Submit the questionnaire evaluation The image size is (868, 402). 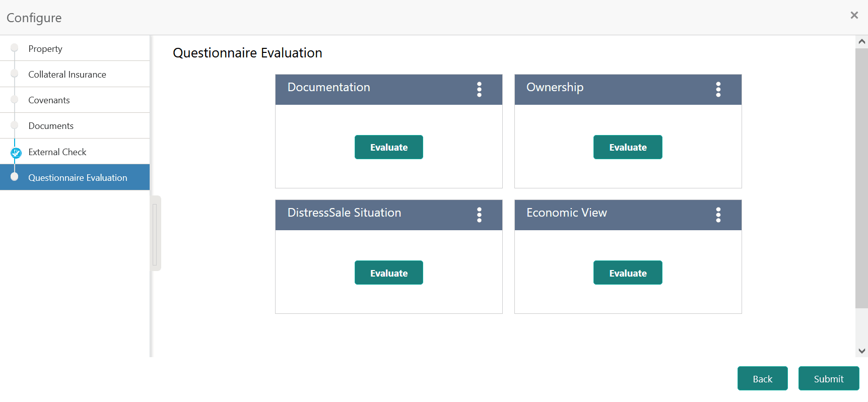pyautogui.click(x=828, y=378)
